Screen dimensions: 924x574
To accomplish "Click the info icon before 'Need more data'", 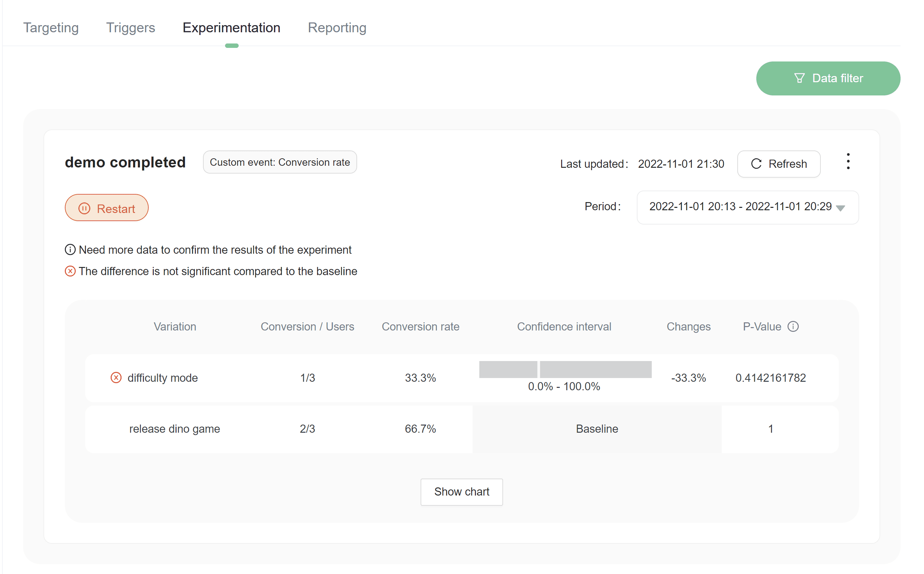I will (x=70, y=250).
